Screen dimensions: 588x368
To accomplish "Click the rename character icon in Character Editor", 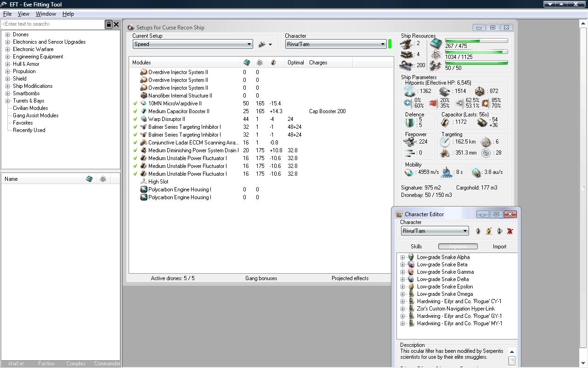I will [489, 231].
